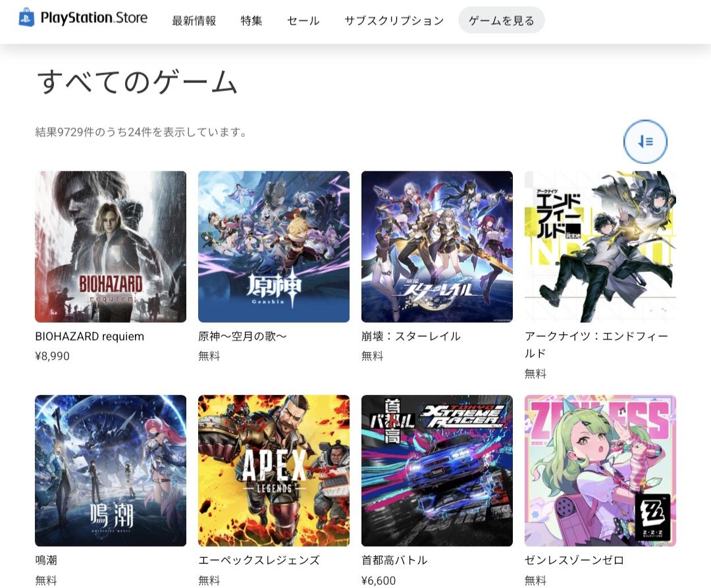Click the BIOHAZARD requiem title link
This screenshot has height=588, width=711.
click(90, 336)
